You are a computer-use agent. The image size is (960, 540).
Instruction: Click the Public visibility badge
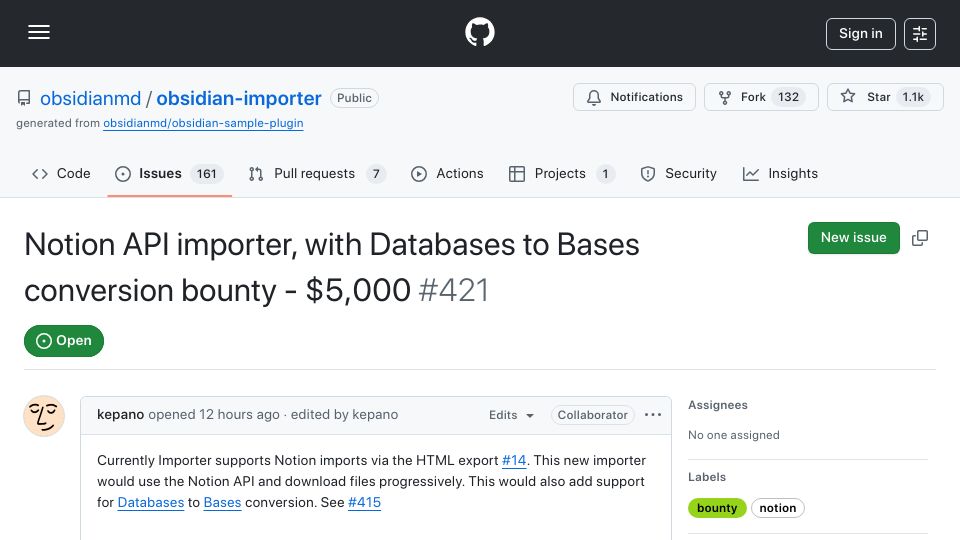354,98
